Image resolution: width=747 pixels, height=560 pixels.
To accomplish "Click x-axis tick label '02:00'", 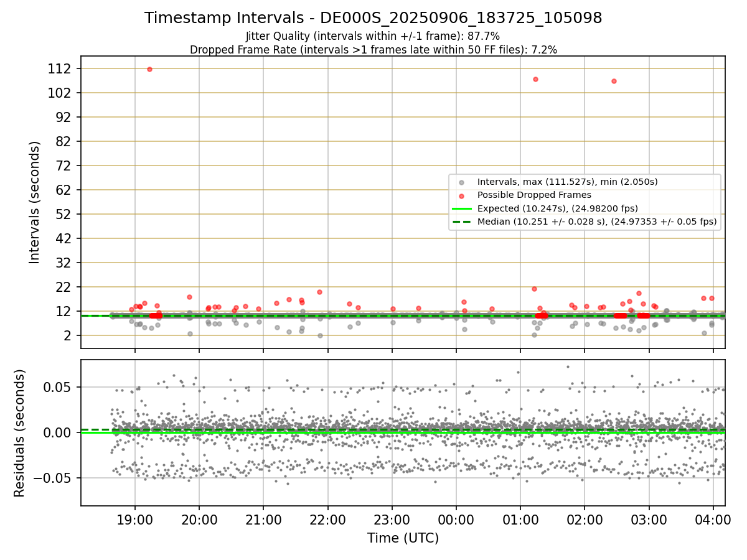I will click(585, 519).
